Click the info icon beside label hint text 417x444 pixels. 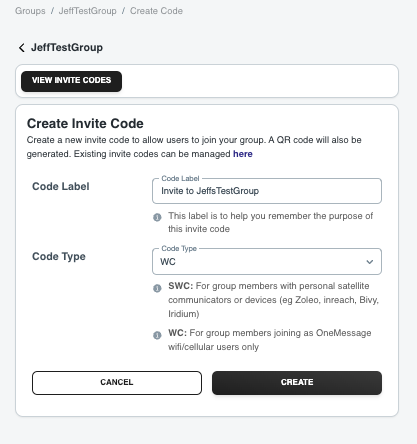pos(157,217)
